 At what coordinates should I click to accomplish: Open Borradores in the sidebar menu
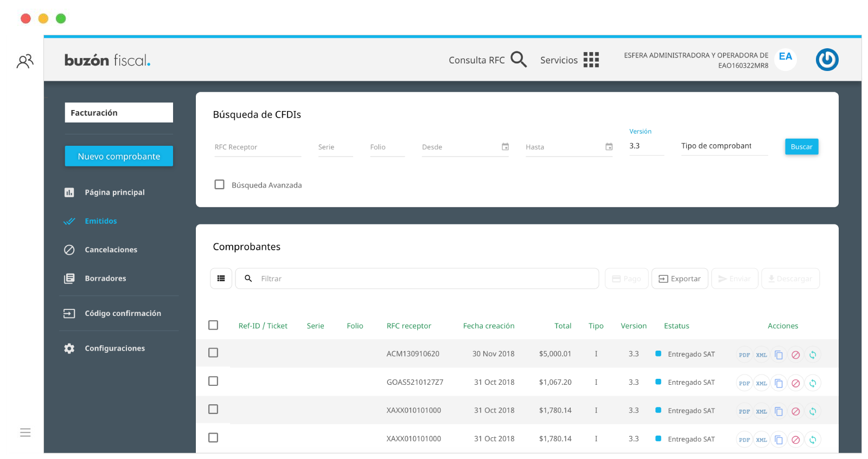(x=105, y=279)
